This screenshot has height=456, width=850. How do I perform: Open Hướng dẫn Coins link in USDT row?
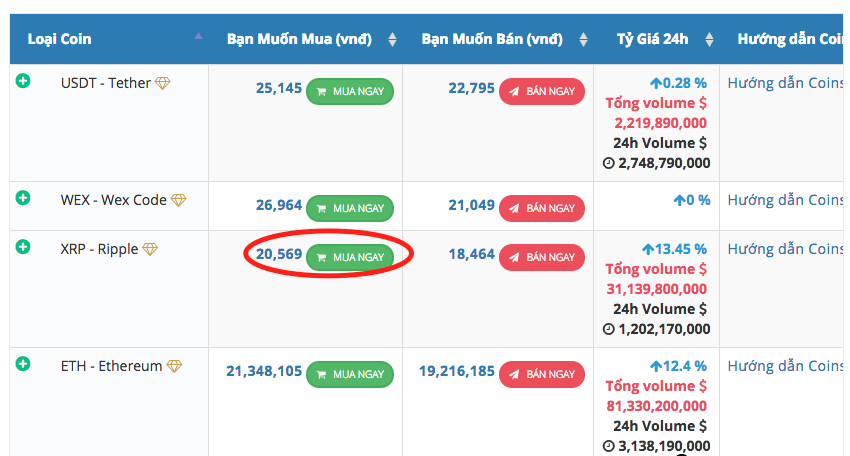coord(785,83)
